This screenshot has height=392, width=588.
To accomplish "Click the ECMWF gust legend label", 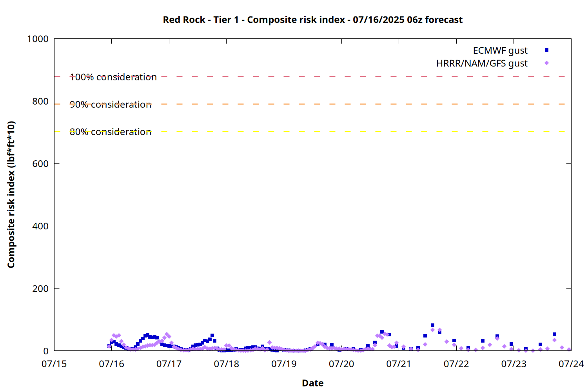I will [x=500, y=51].
